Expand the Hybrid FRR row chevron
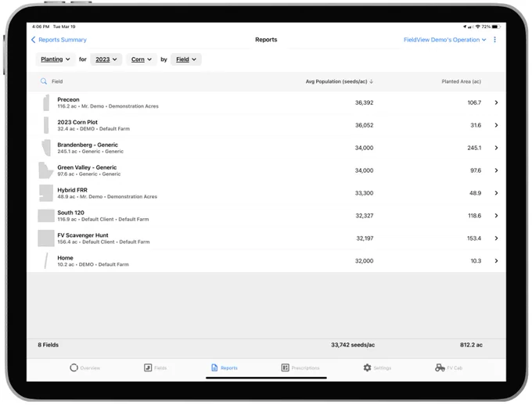 click(496, 193)
